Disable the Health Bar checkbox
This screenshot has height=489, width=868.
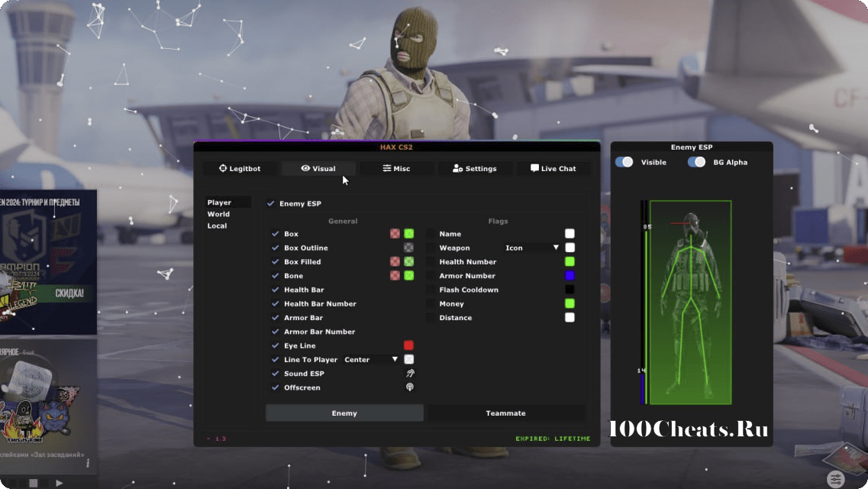tap(275, 290)
